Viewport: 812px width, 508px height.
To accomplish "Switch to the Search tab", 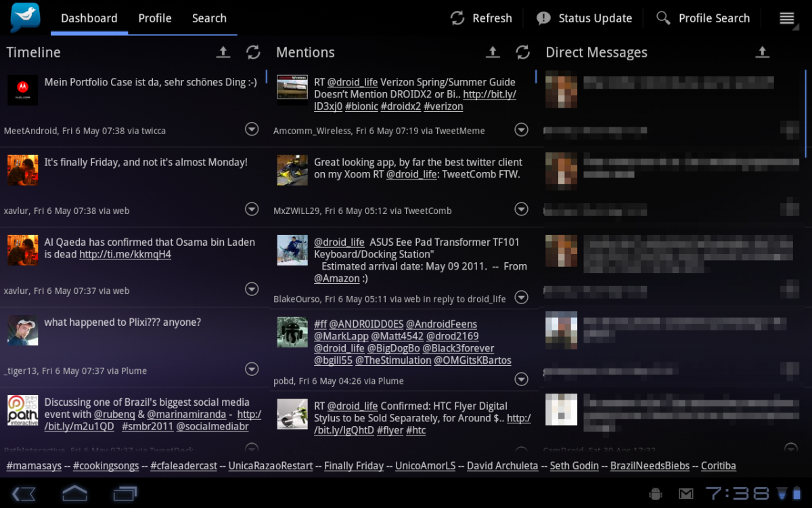I will pos(209,18).
